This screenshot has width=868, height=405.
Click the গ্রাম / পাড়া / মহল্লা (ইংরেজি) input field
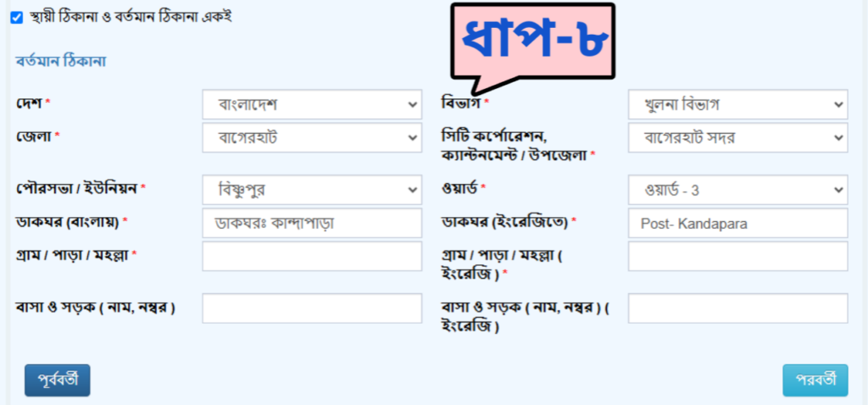[x=738, y=256]
